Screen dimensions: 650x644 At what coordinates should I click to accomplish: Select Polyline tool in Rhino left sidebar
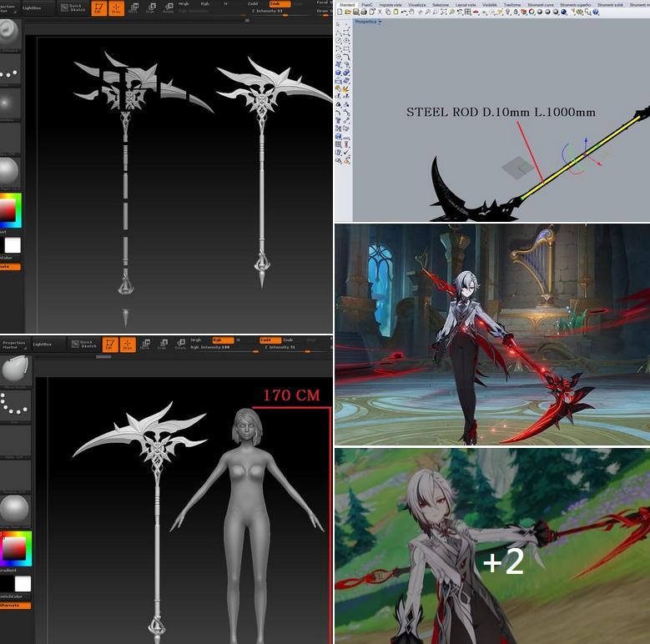click(338, 33)
